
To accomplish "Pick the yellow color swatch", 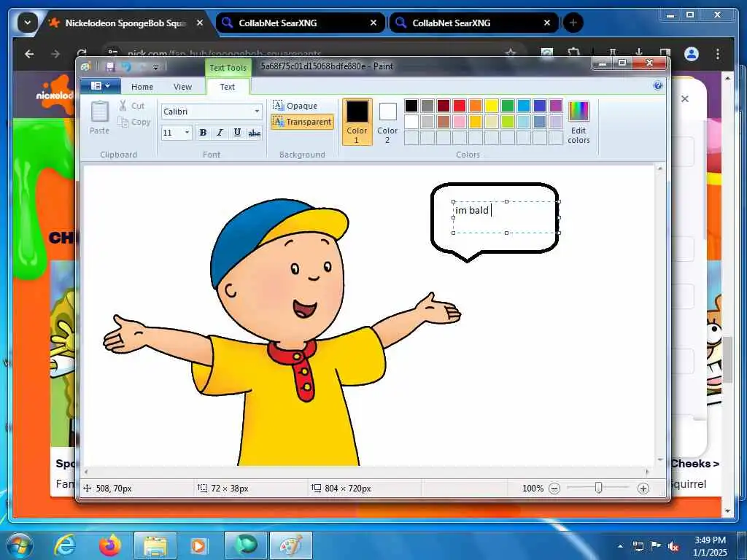I will [492, 105].
